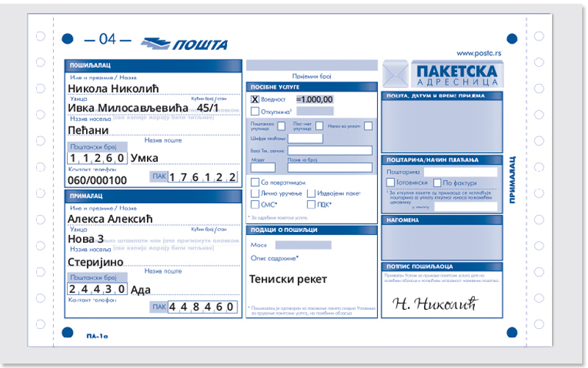Check the Откупнина checkbox
The width and height of the screenshot is (588, 368).
(254, 111)
